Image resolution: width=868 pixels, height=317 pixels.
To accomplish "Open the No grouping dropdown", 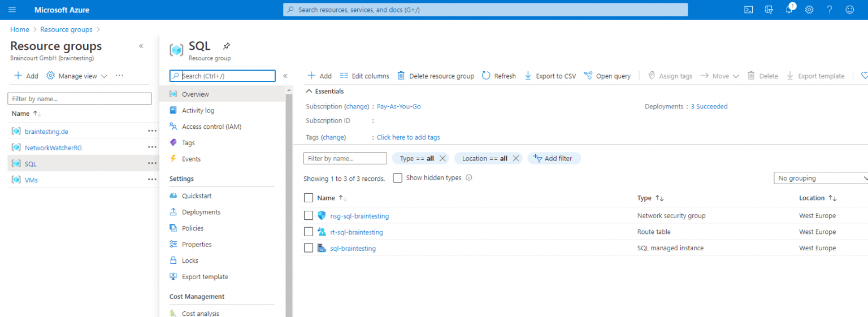I will click(822, 178).
